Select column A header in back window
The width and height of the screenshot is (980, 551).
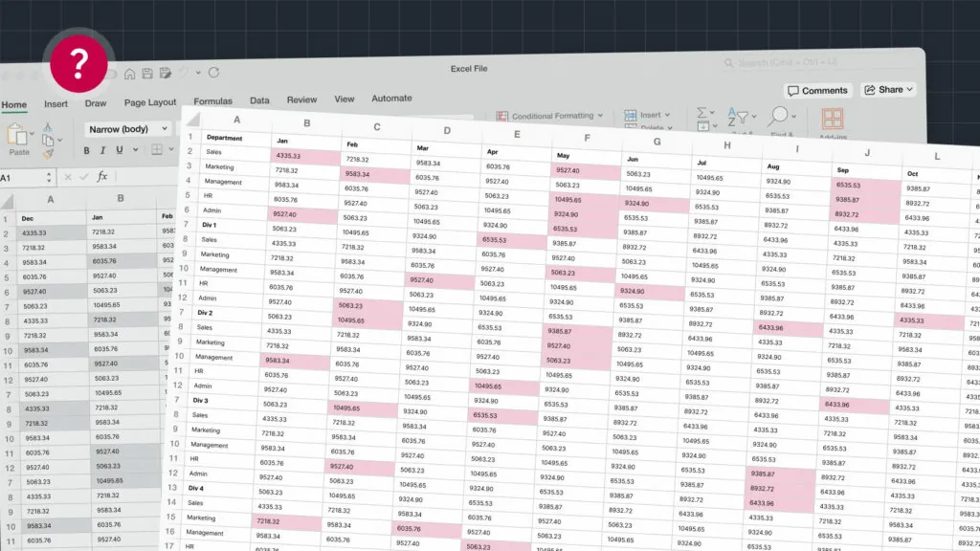click(51, 199)
